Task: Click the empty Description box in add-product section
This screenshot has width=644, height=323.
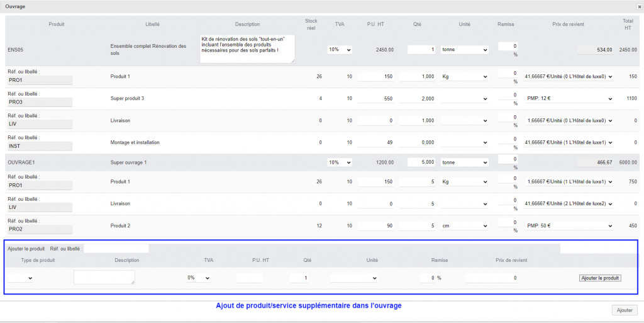Action: [104, 277]
